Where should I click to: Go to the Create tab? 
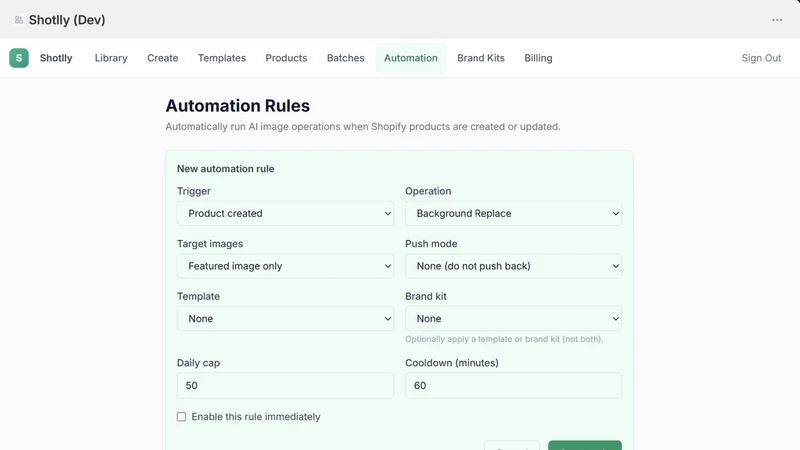coord(163,58)
